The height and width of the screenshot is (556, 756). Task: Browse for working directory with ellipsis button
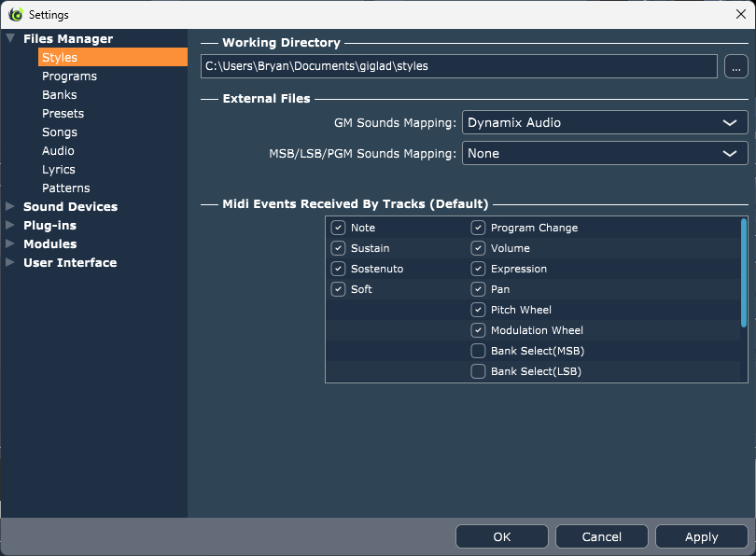click(735, 66)
